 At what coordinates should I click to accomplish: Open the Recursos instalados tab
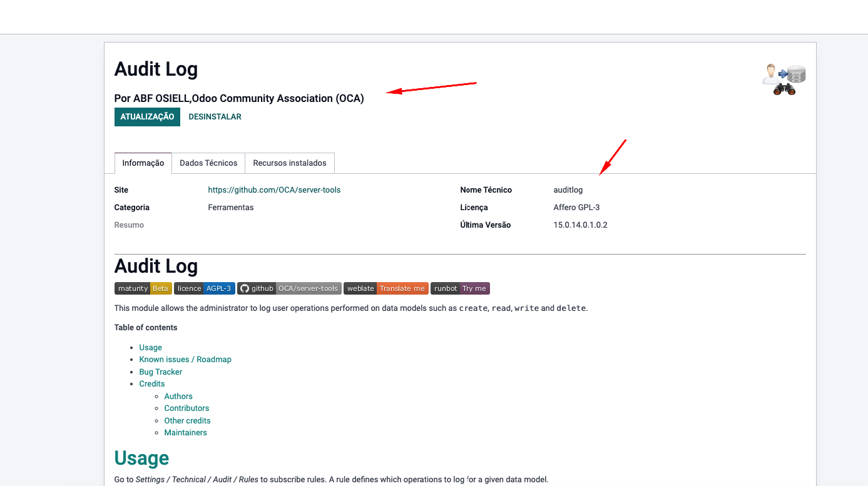[290, 163]
